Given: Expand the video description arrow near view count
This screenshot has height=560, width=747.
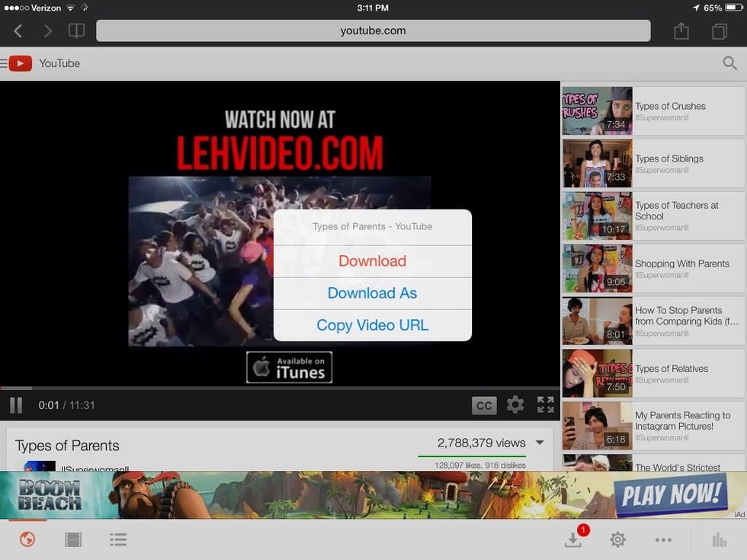Looking at the screenshot, I should (540, 442).
